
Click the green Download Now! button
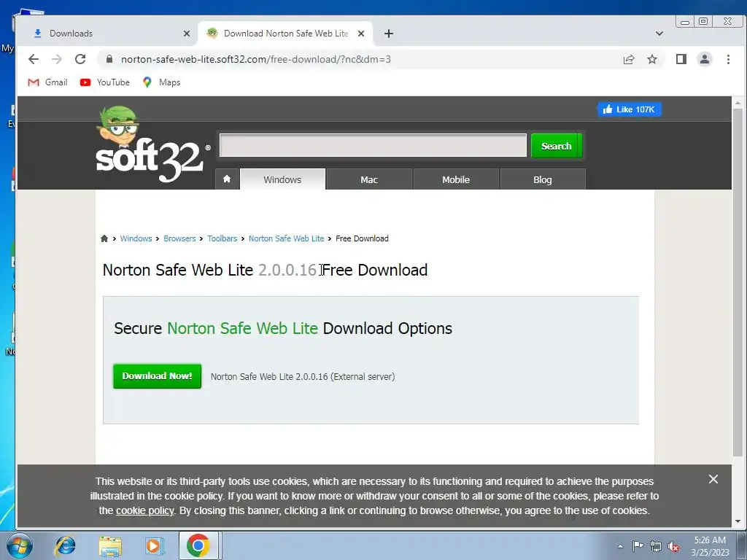tap(158, 376)
